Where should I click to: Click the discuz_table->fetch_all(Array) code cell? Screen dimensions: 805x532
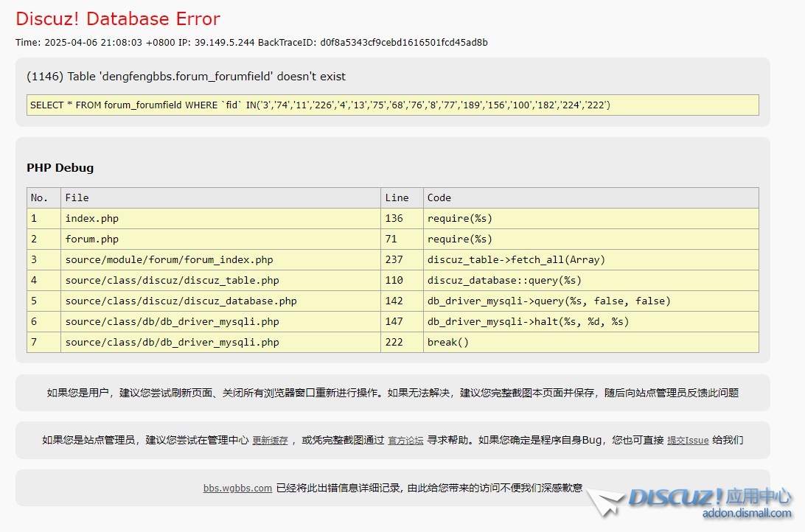point(591,259)
